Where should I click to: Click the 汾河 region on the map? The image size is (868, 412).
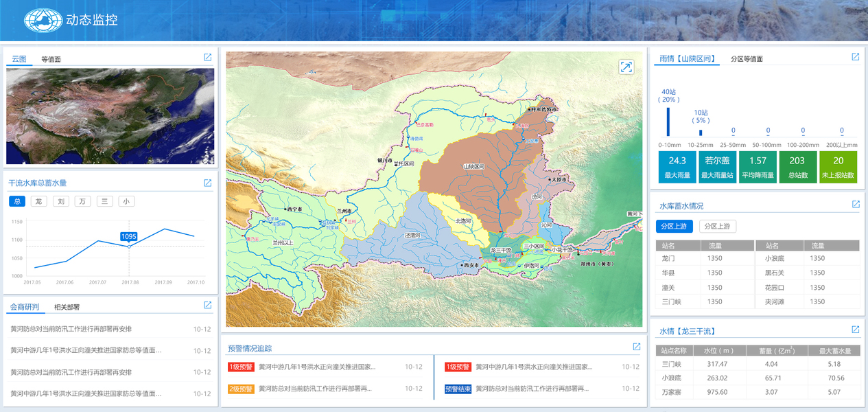tap(536, 196)
